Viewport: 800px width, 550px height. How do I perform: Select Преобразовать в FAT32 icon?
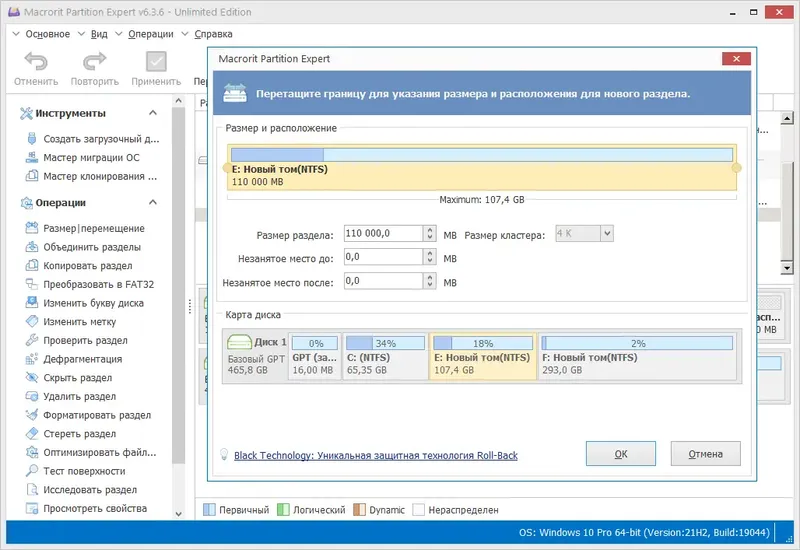tap(32, 284)
